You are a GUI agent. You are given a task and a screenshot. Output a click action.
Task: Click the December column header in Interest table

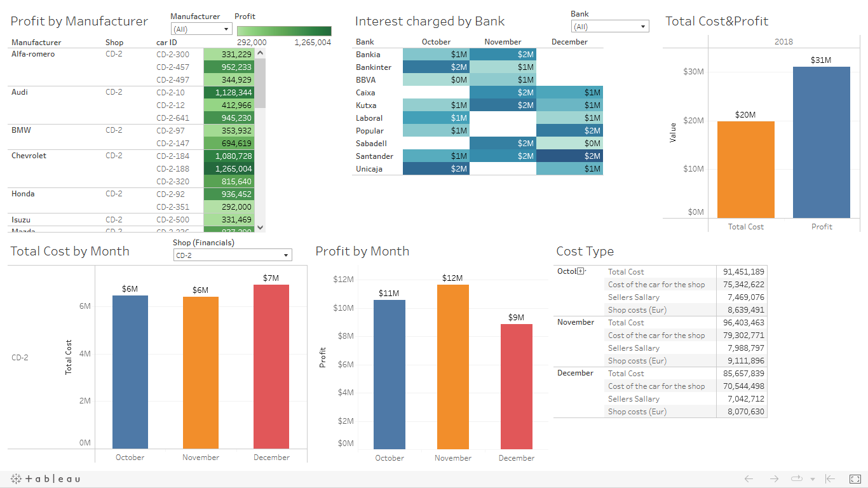(x=569, y=42)
